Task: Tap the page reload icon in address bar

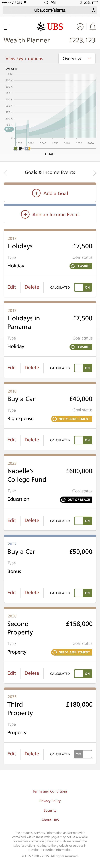Action: (94, 10)
